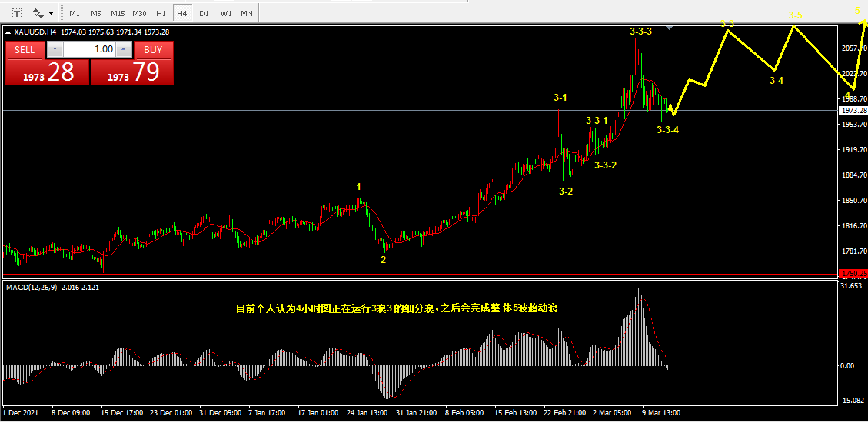Click the 22 Feb 21:00 date label

(x=565, y=413)
